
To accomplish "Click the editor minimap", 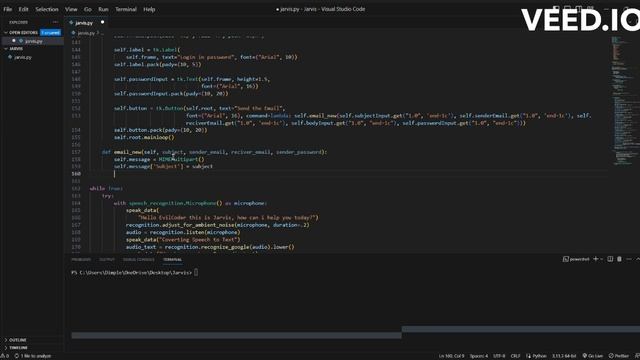I will pyautogui.click(x=624, y=102).
